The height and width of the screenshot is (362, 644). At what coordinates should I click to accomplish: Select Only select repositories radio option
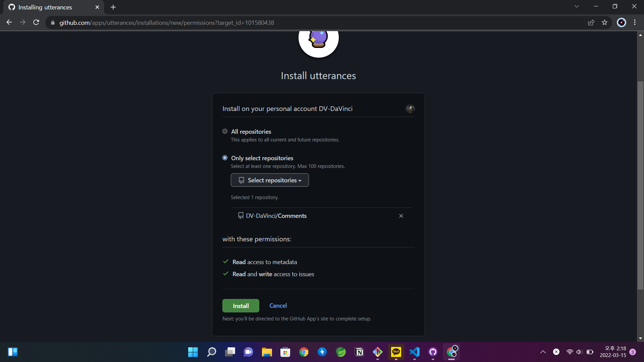(225, 158)
